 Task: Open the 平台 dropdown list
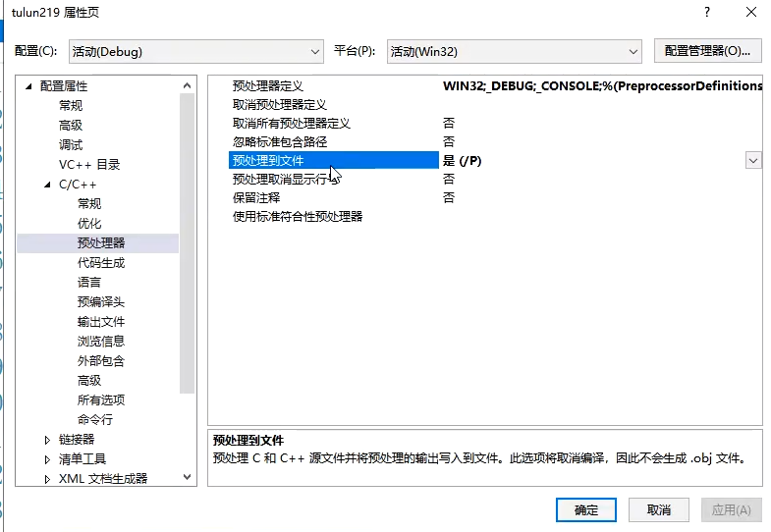[x=633, y=51]
